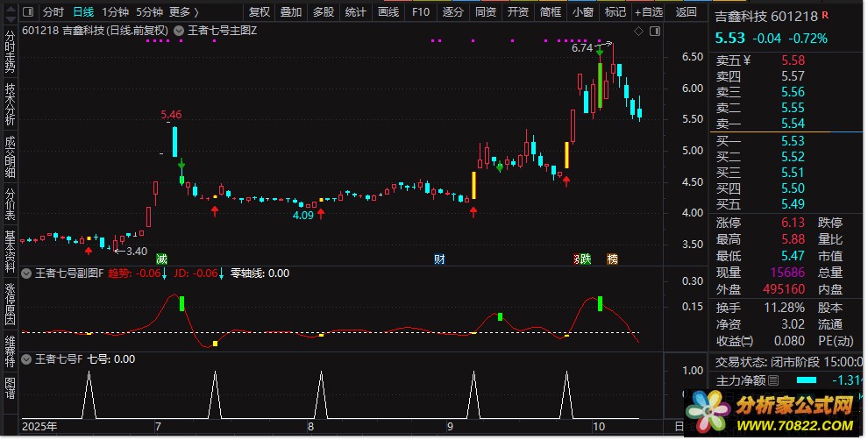
Task: Click the diamond icon above the chart
Action: point(638,32)
